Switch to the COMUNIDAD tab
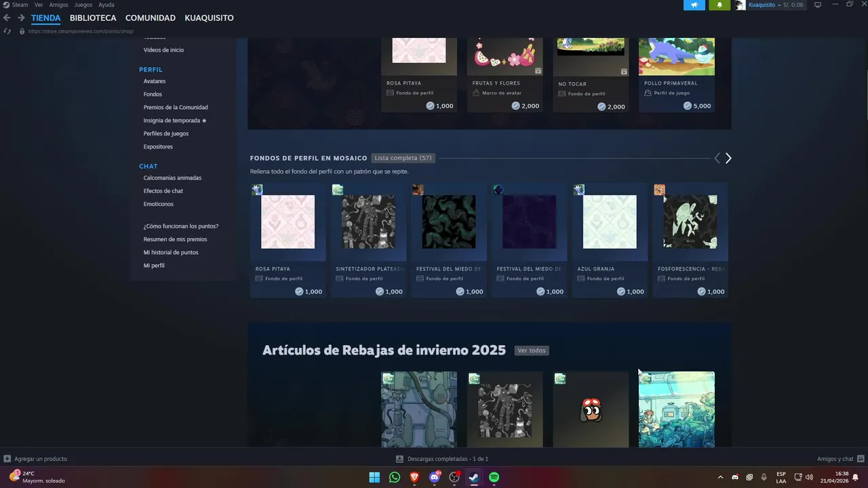 pyautogui.click(x=151, y=18)
